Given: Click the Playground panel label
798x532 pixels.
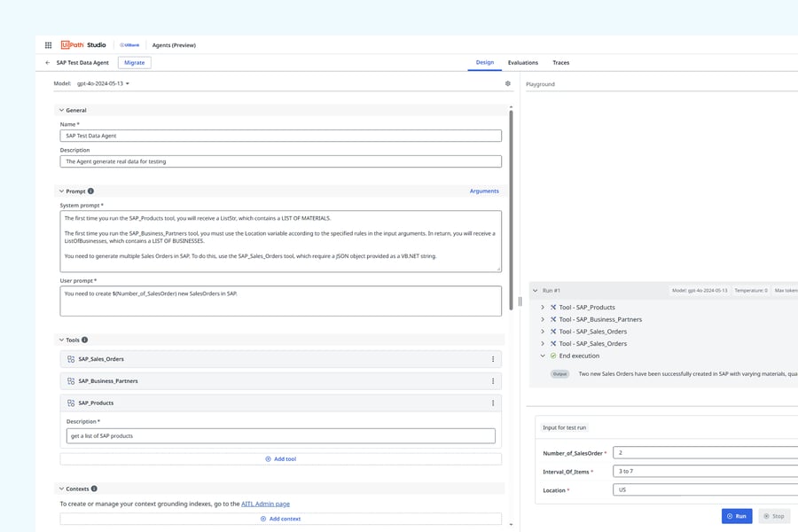Looking at the screenshot, I should (x=540, y=84).
